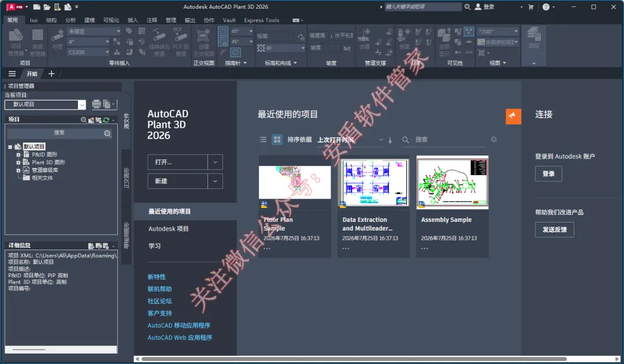Click the Open folder quick access icon
This screenshot has width=624, height=364.
pyautogui.click(x=47, y=7)
